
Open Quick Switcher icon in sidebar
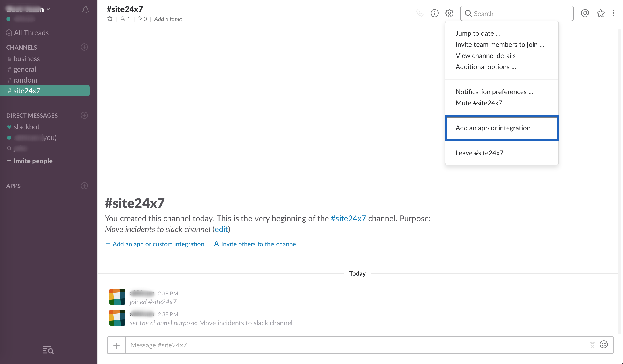tap(48, 350)
